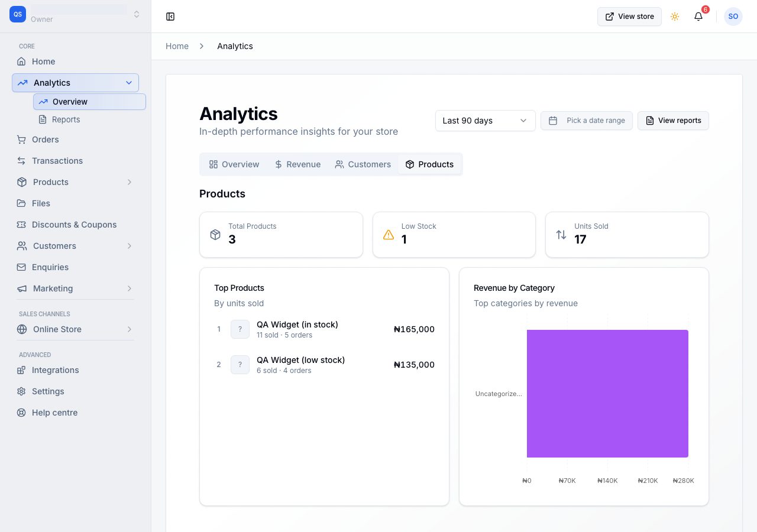
Task: Click the Customers people icon in sidebar
Action: tap(22, 246)
